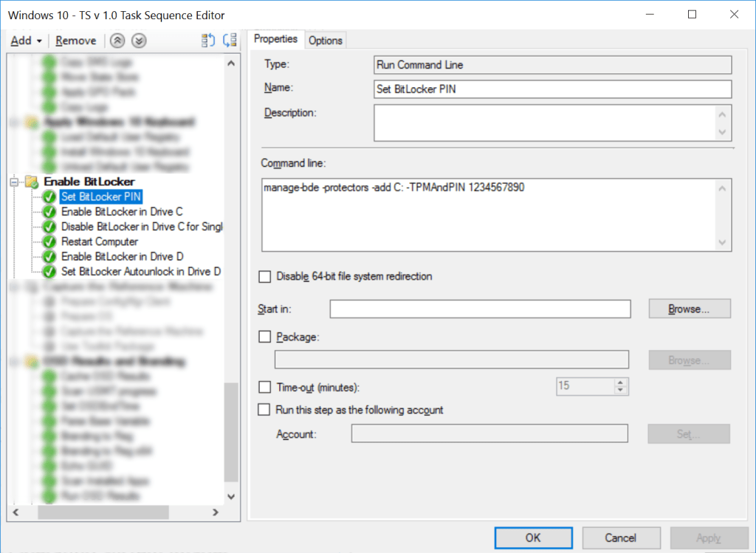Click the Move Step Down circular arrow icon

(x=138, y=41)
